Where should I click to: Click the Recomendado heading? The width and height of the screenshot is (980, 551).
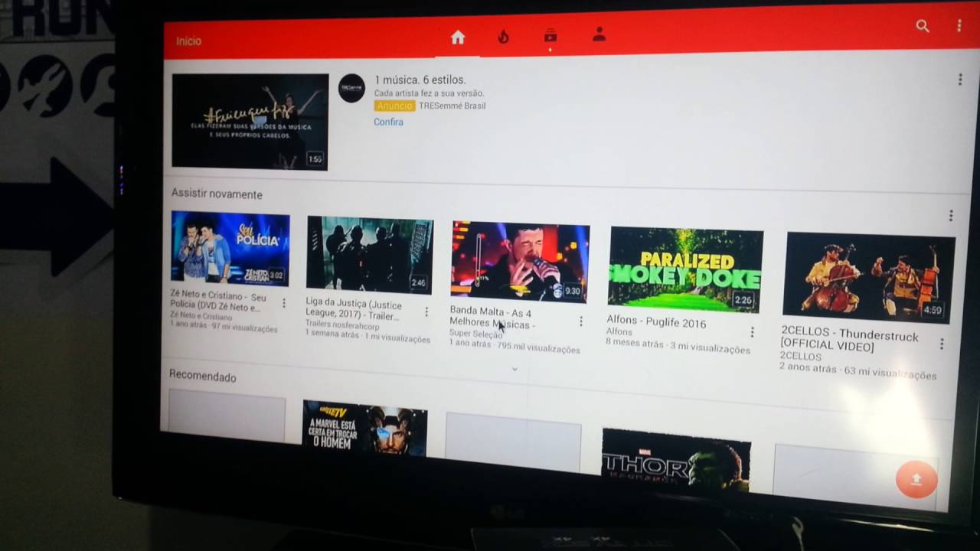202,377
